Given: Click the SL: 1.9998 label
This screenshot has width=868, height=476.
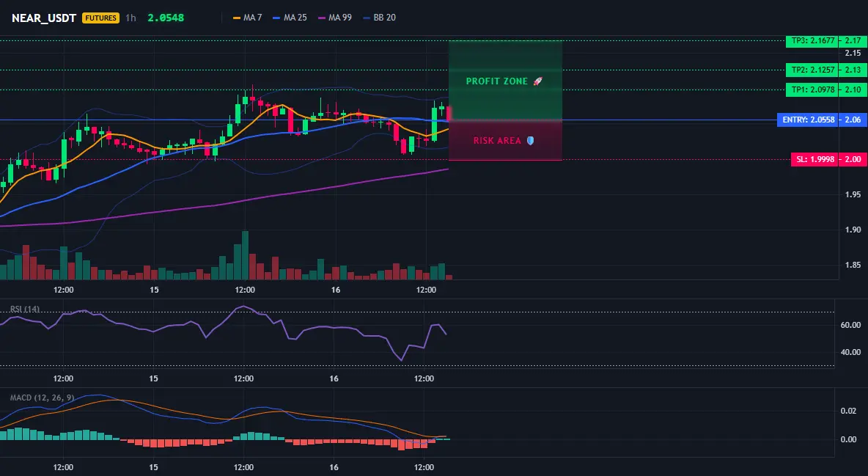Looking at the screenshot, I should coord(815,160).
